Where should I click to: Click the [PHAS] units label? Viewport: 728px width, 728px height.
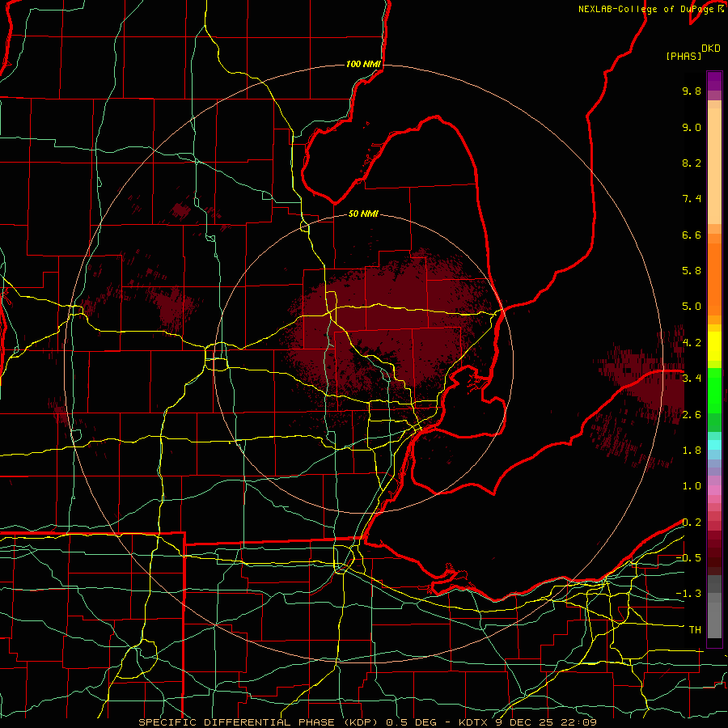[684, 56]
